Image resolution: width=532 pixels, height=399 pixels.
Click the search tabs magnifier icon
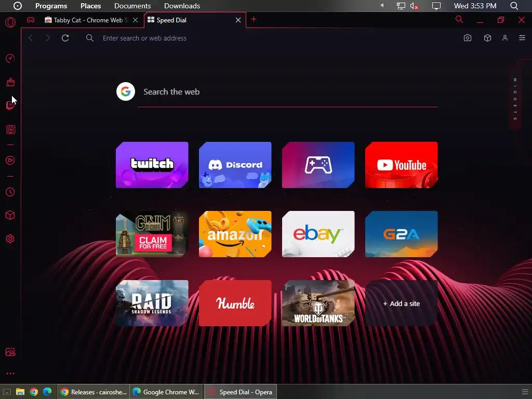(x=459, y=19)
